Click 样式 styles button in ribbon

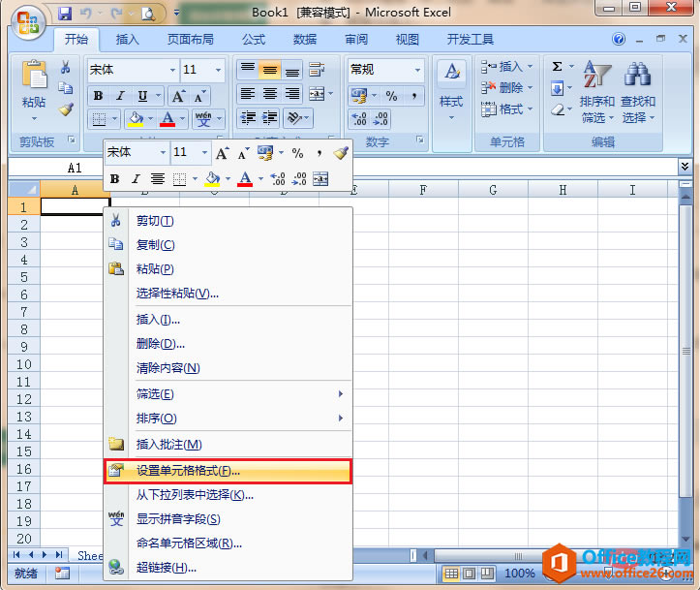pos(451,92)
